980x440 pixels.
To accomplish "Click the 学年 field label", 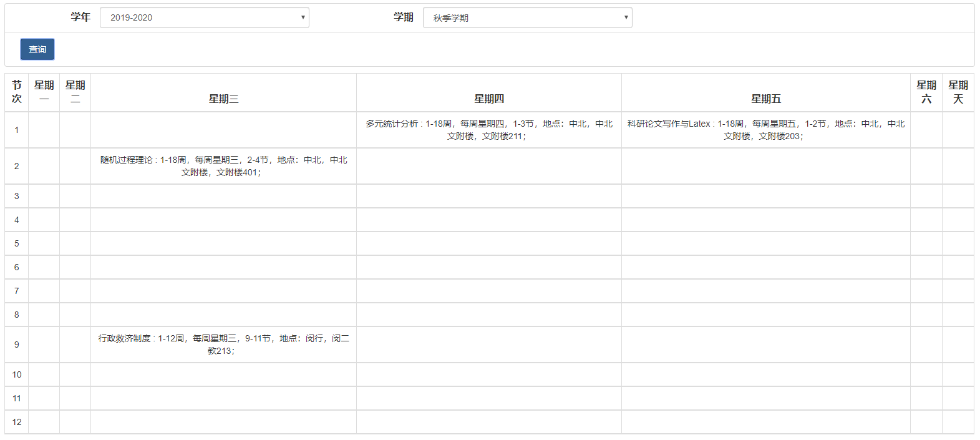I will pyautogui.click(x=80, y=17).
